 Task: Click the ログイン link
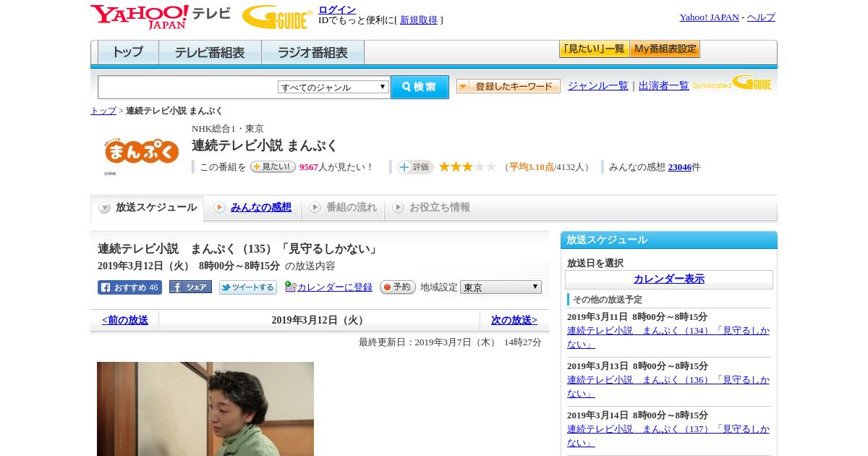click(x=337, y=9)
